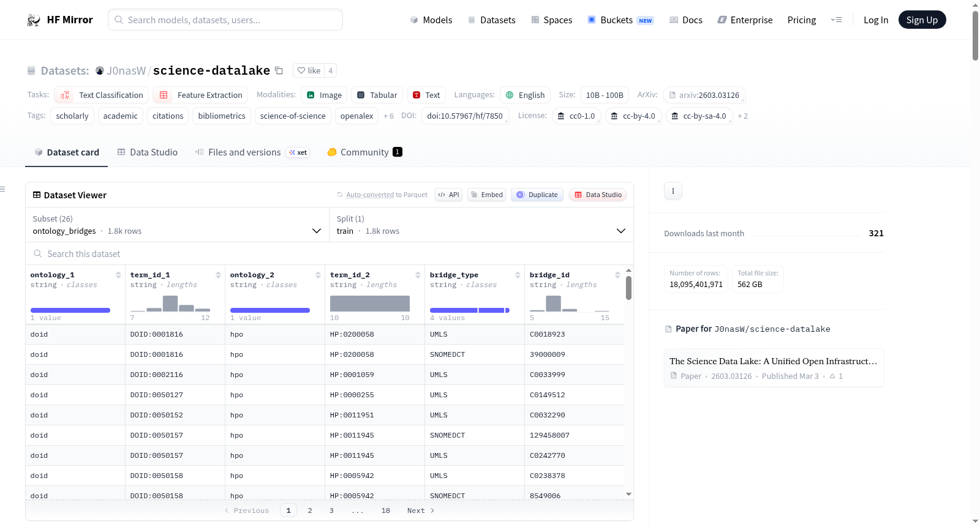980x527 pixels.
Task: Click the cc-by-sa-4.0 license tag
Action: [x=699, y=116]
